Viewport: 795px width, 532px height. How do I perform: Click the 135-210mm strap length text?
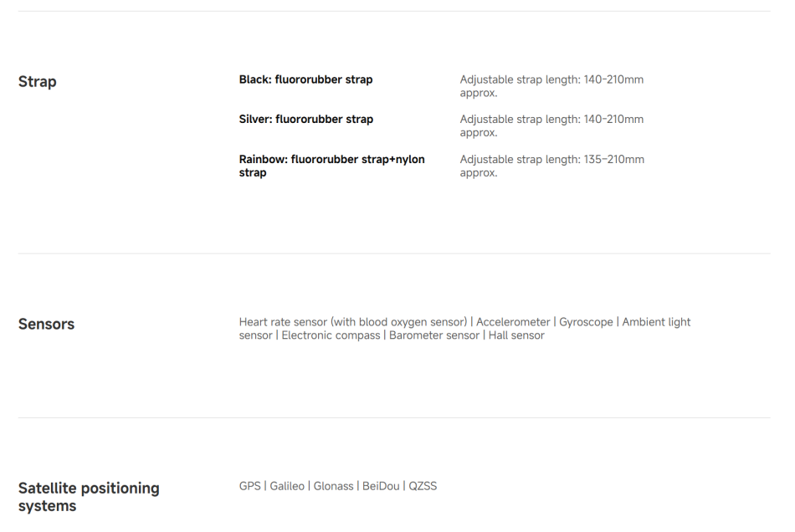click(x=551, y=166)
